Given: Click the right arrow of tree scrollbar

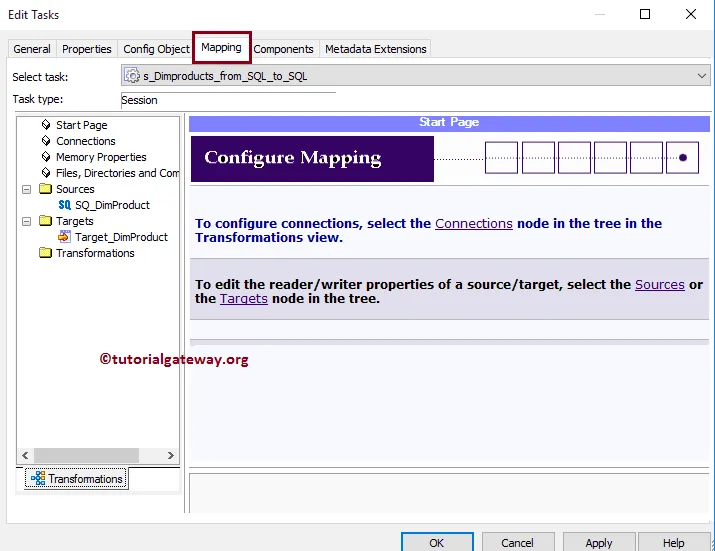Looking at the screenshot, I should pyautogui.click(x=171, y=455).
